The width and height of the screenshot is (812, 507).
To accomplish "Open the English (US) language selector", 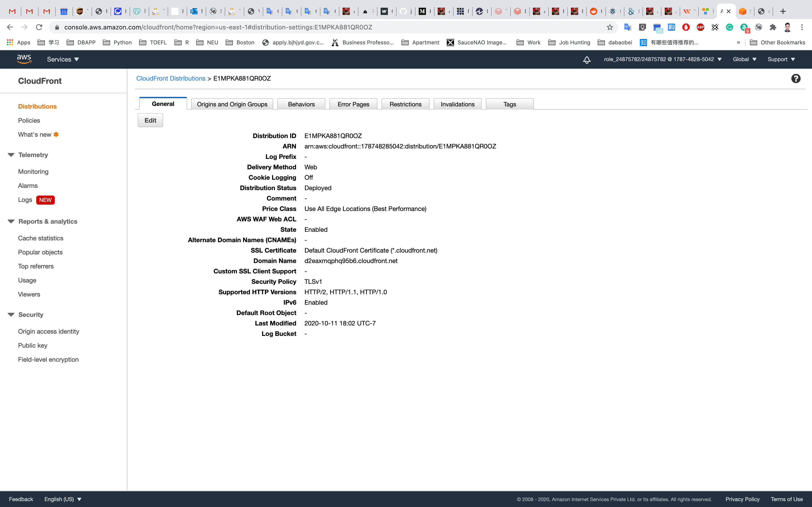I will pyautogui.click(x=63, y=499).
